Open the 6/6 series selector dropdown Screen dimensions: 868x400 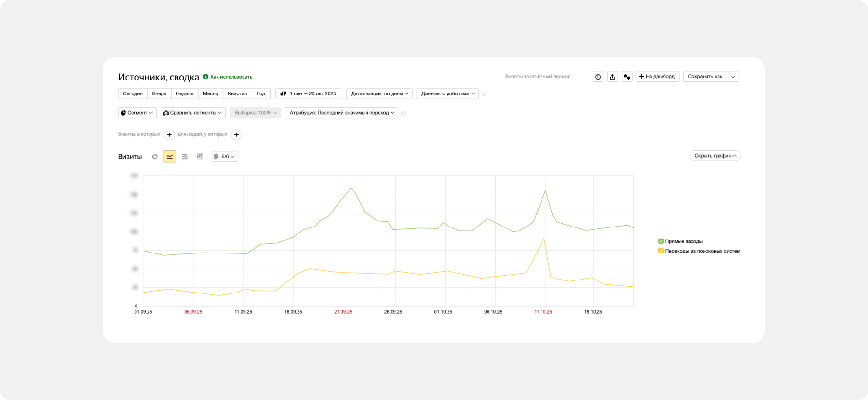(225, 157)
